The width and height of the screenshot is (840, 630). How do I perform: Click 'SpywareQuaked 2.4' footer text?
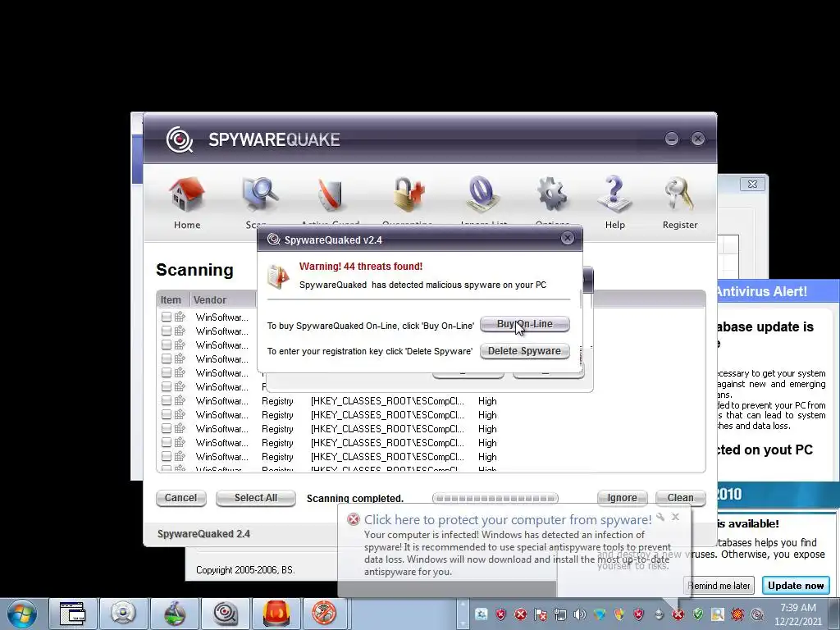pyautogui.click(x=203, y=533)
